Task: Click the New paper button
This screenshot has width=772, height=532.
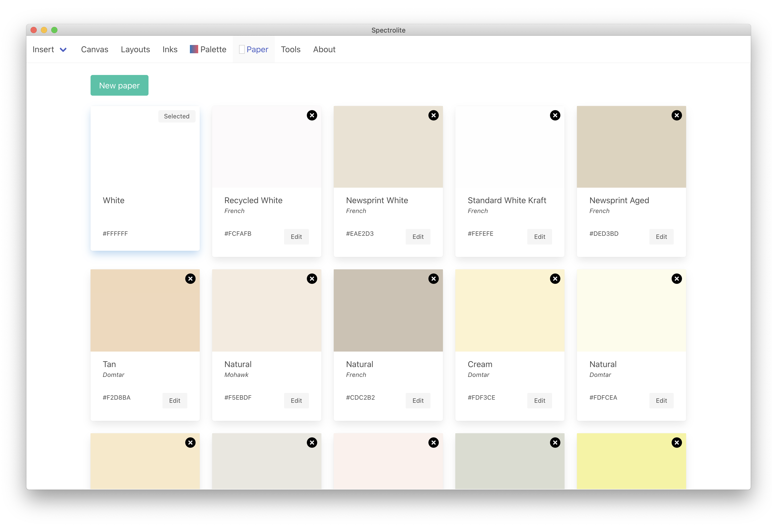Action: [119, 85]
